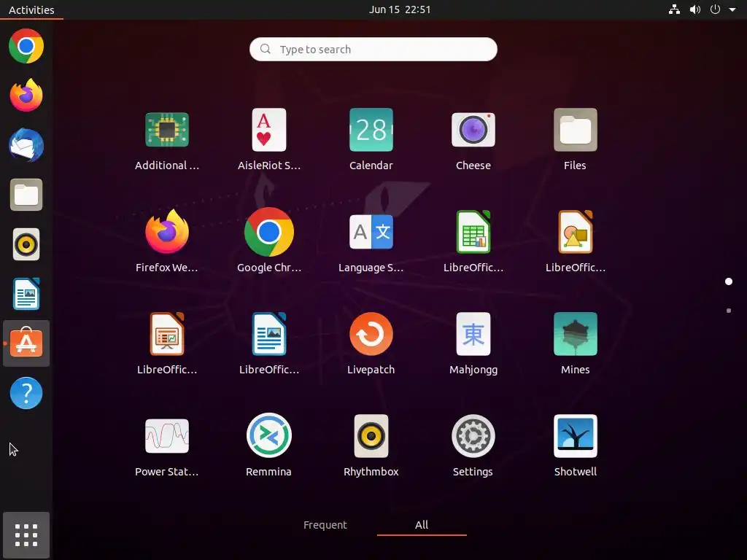This screenshot has height=560, width=747.
Task: Open the Help icon in dock
Action: [x=26, y=393]
